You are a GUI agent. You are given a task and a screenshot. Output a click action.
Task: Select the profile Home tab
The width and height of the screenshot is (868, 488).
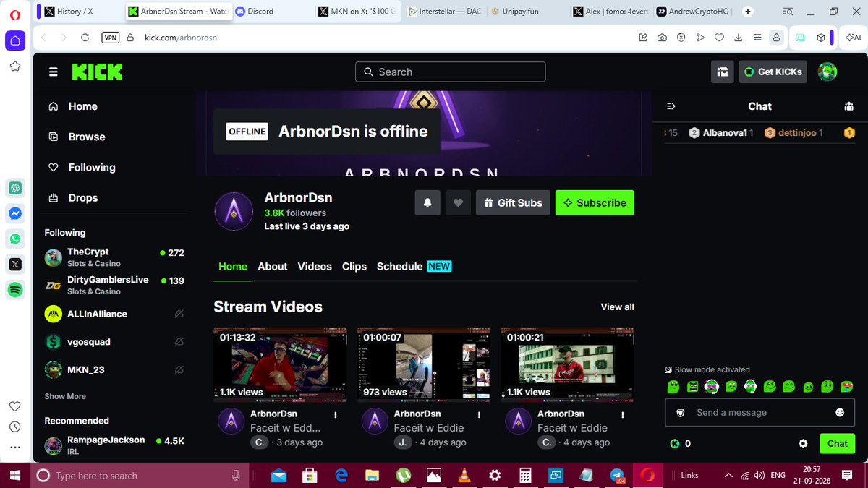(233, 266)
